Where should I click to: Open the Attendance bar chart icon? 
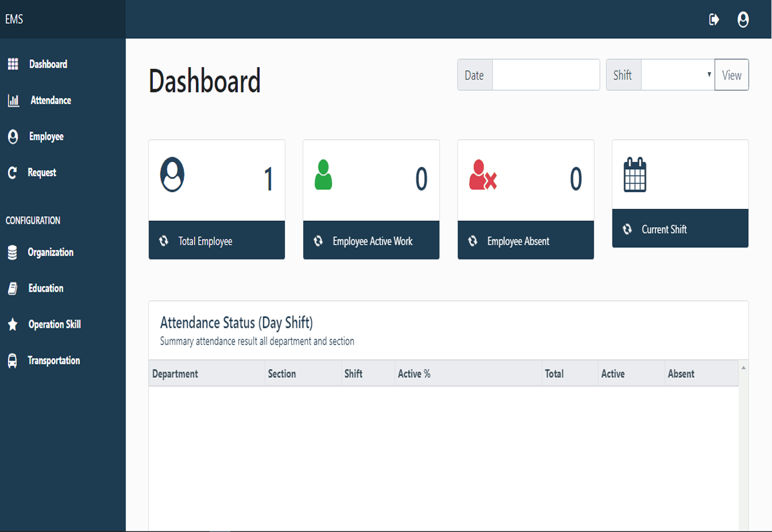point(14,100)
